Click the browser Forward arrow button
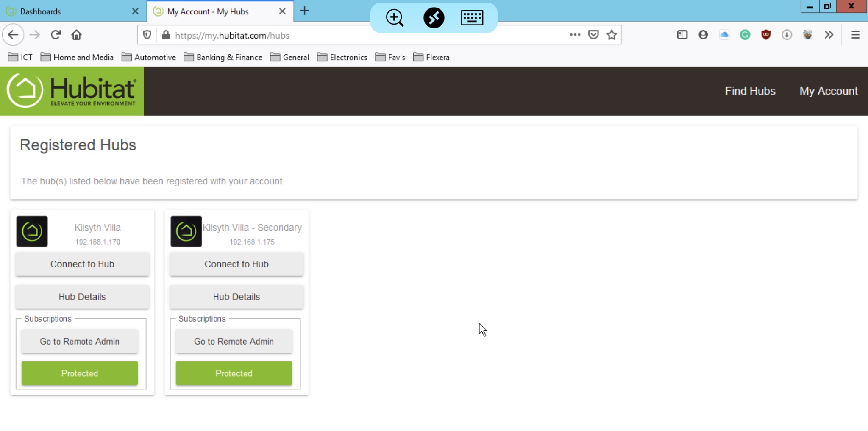This screenshot has width=868, height=431. [x=35, y=35]
